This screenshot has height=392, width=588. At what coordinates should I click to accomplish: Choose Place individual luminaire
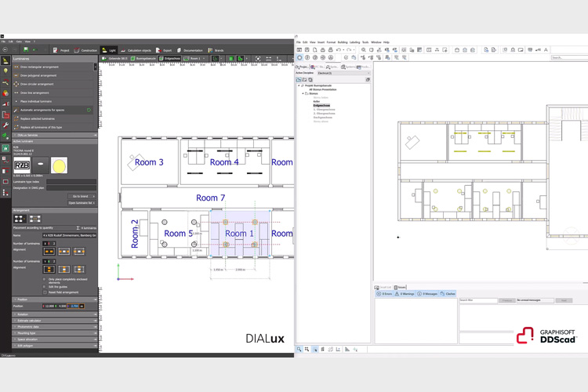click(53, 101)
